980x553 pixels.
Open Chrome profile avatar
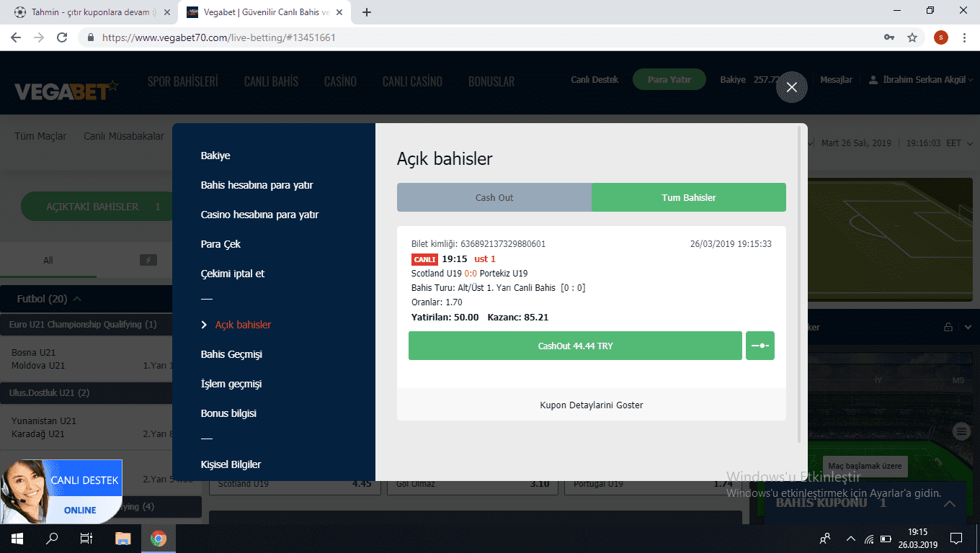tap(941, 37)
